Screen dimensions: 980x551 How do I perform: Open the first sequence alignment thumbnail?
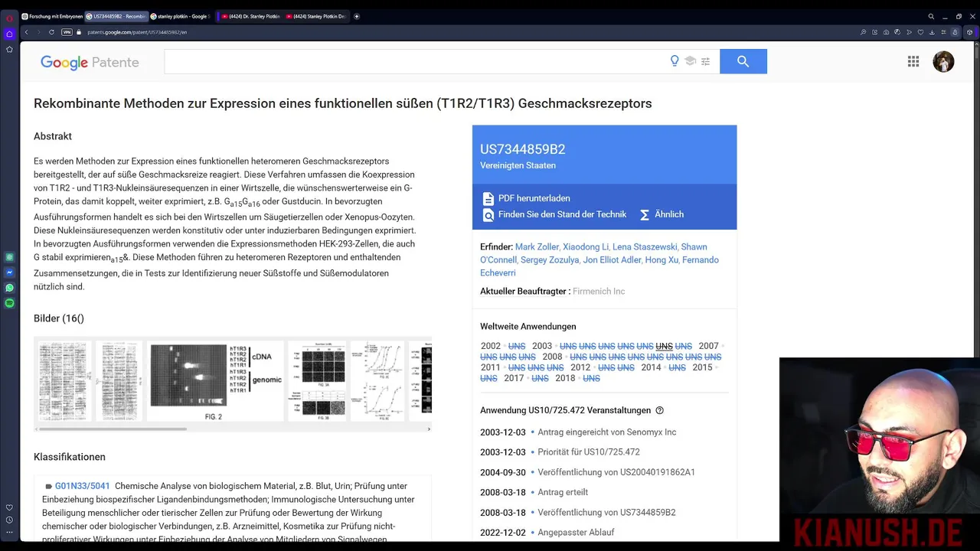pos(65,381)
